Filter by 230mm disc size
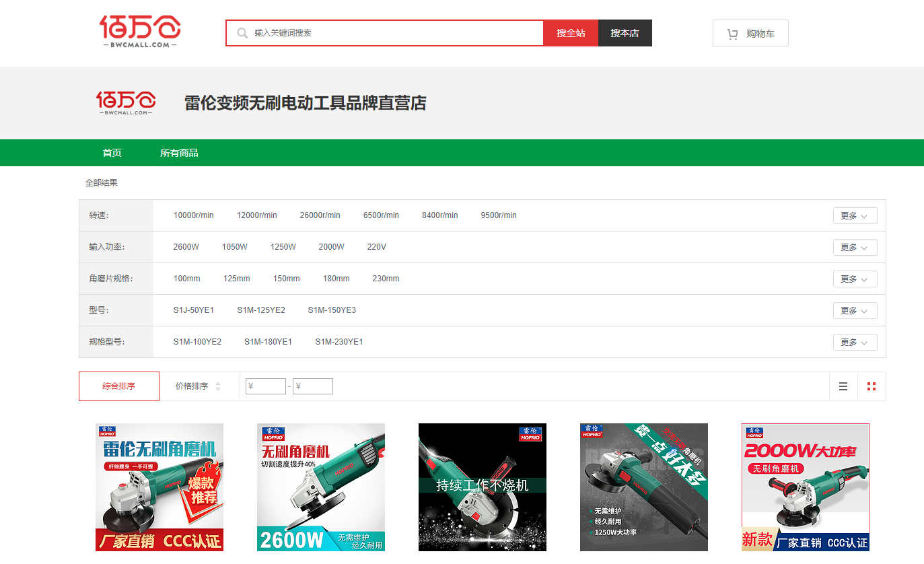The image size is (924, 564). pos(386,279)
